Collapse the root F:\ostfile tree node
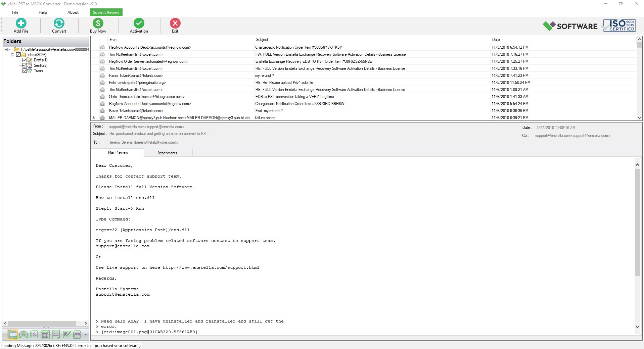The image size is (644, 349). (x=6, y=49)
